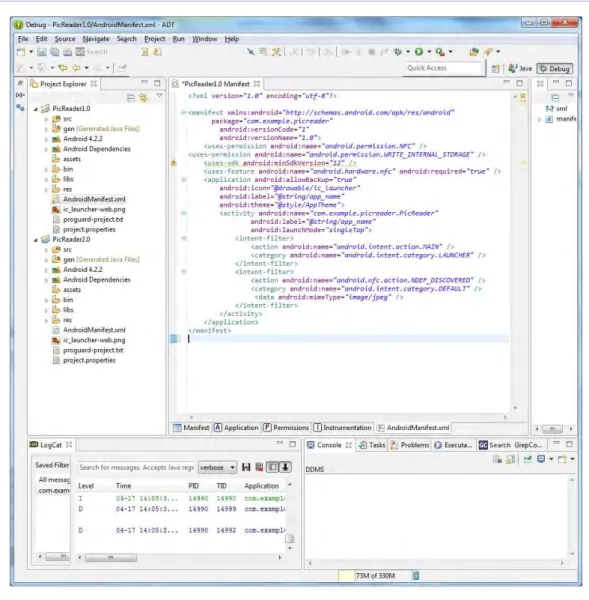
Task: Click the green Run button icon
Action: click(x=419, y=52)
